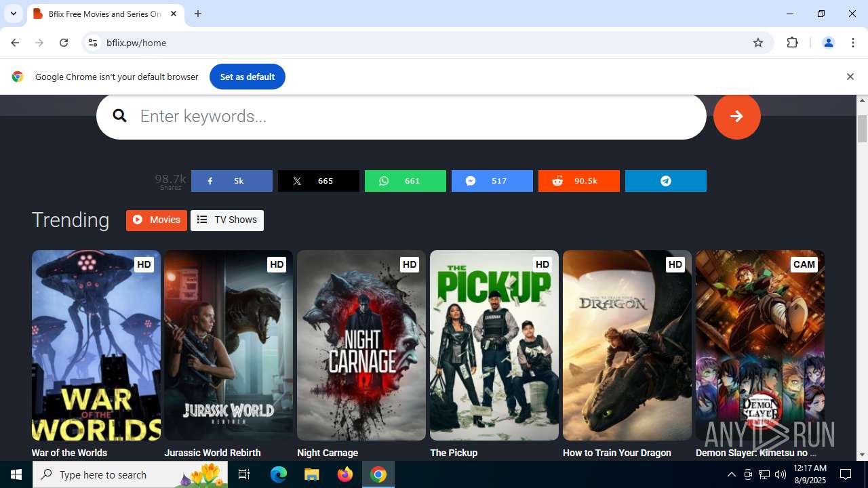
Task: Set Chrome as default browser
Action: pos(248,77)
